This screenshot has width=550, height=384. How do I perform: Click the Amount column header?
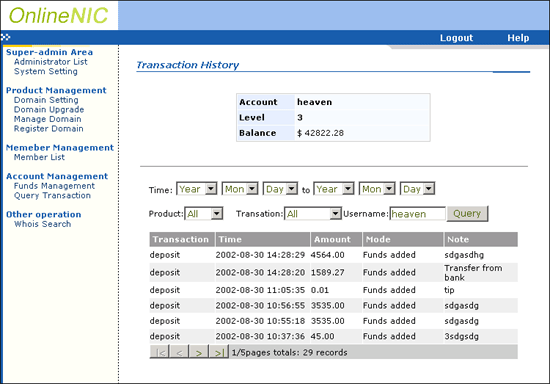(336, 239)
